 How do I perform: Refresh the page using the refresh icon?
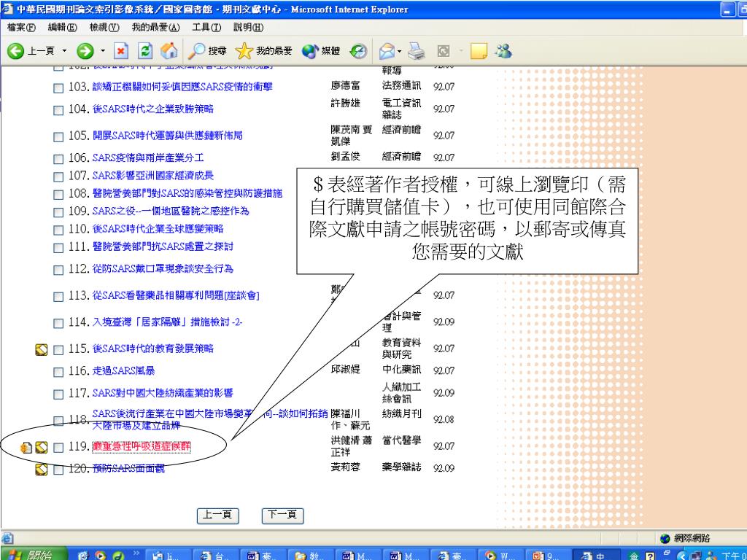145,50
